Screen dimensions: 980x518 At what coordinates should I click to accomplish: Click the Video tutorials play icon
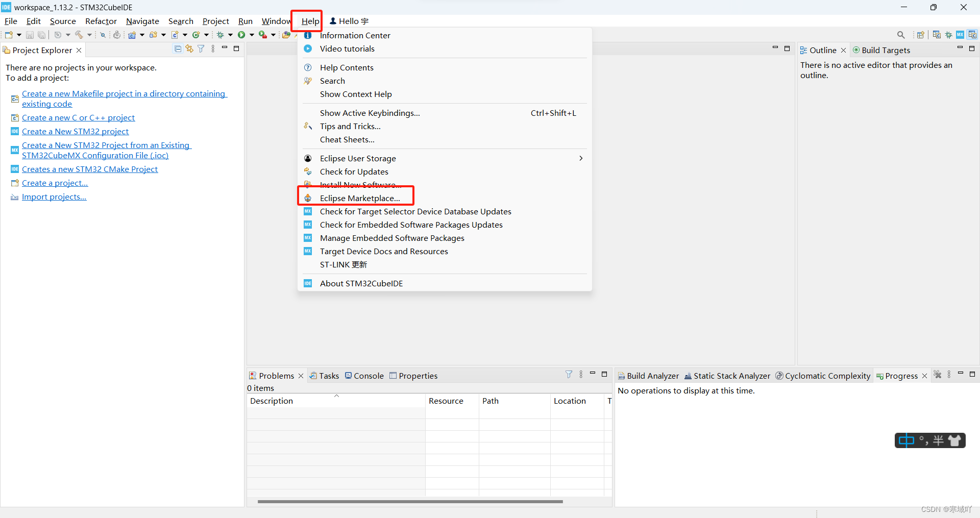tap(308, 48)
